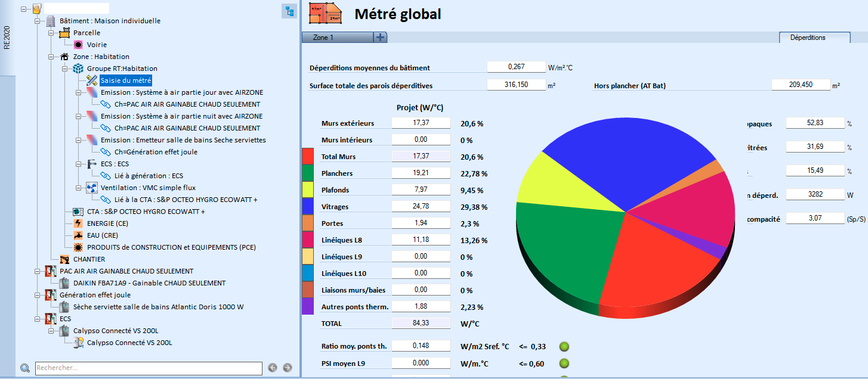Image resolution: width=868 pixels, height=379 pixels.
Task: Click the ENERGIE (CE) lightning icon
Action: (x=78, y=223)
